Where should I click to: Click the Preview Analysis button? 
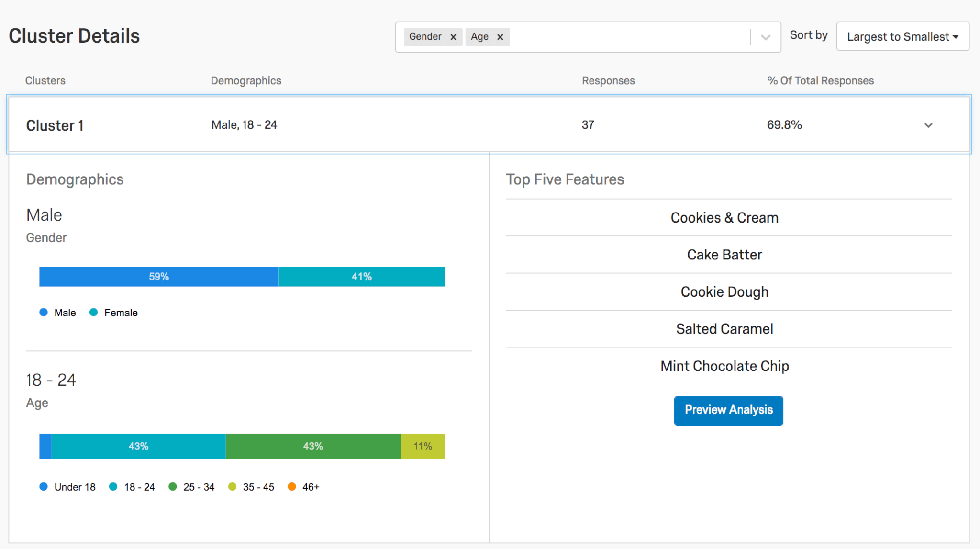point(728,410)
